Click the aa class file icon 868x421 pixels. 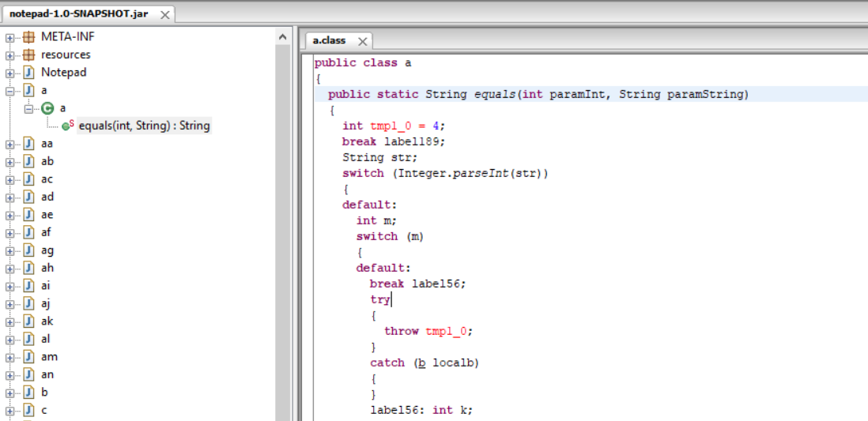28,144
